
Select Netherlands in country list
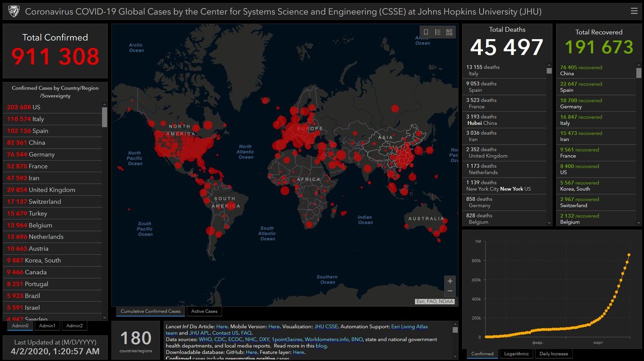point(52,237)
